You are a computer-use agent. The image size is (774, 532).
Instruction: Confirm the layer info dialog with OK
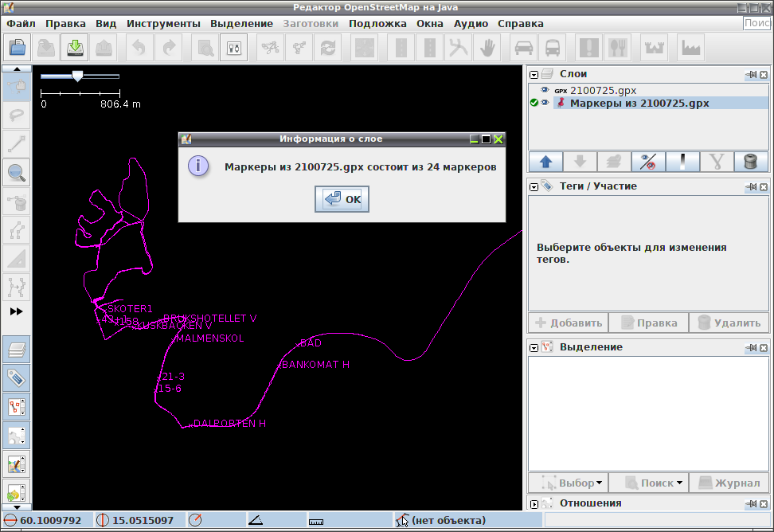(x=342, y=199)
